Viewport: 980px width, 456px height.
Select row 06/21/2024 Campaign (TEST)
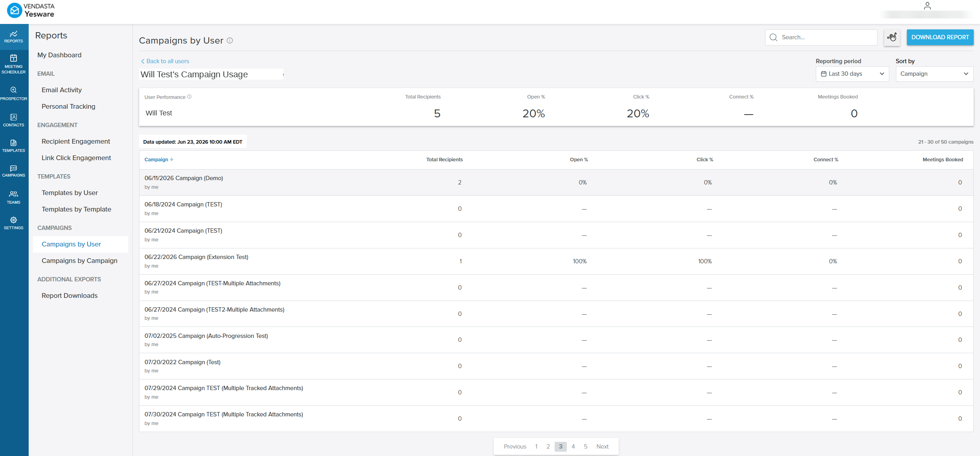556,235
